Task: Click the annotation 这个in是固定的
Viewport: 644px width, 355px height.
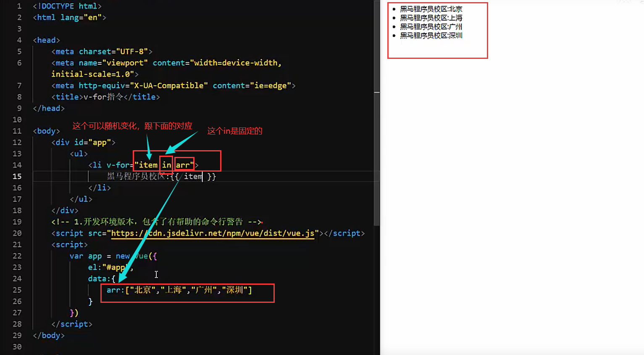Action: 234,130
